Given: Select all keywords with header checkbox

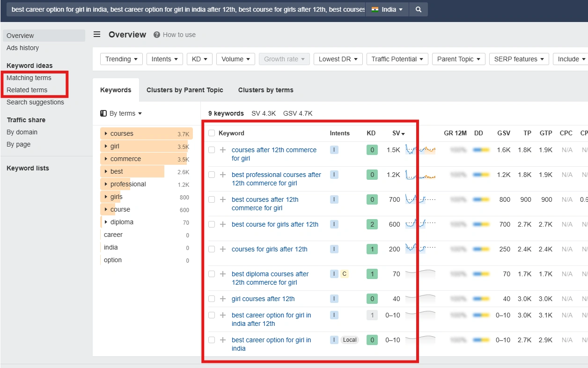Looking at the screenshot, I should (212, 133).
